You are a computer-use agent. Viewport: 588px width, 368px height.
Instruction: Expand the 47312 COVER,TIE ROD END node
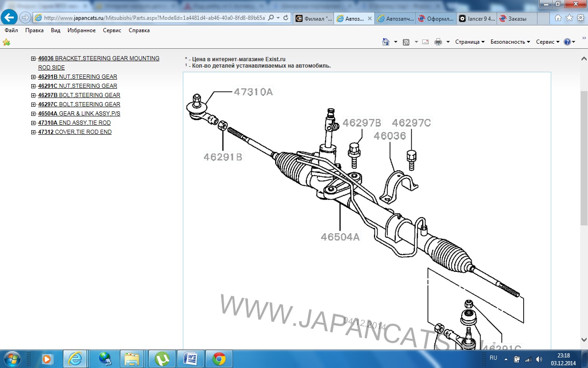pos(34,132)
